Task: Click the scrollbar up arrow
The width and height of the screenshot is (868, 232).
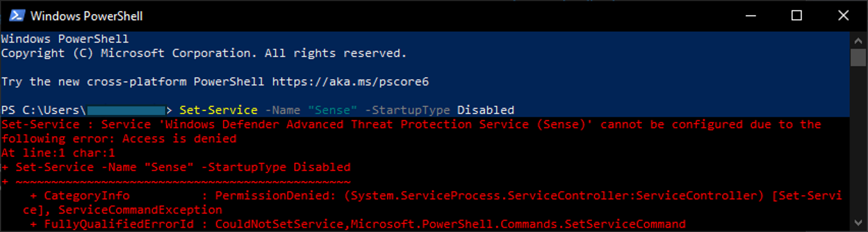Action: point(858,41)
